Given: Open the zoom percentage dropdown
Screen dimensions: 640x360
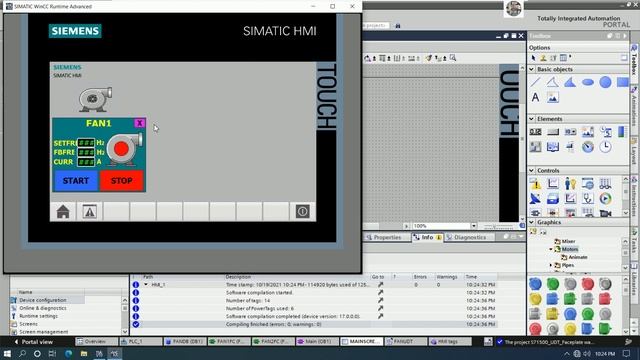Looking at the screenshot, I should coord(473,226).
